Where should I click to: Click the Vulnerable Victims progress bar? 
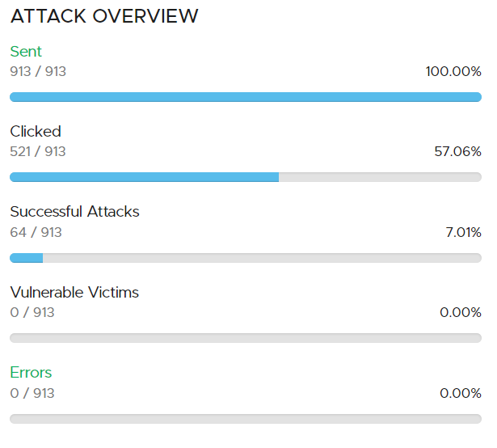click(246, 338)
